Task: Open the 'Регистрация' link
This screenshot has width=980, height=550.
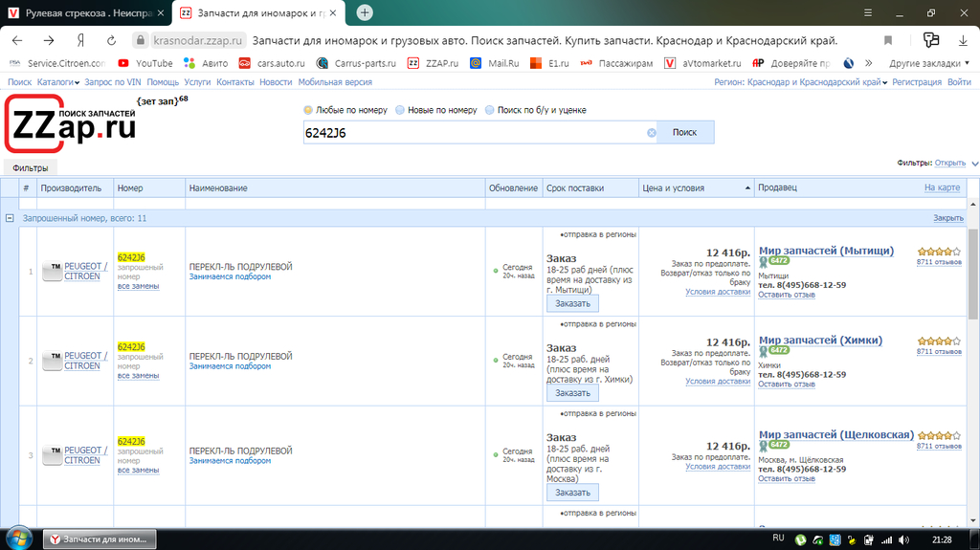Action: pyautogui.click(x=916, y=82)
